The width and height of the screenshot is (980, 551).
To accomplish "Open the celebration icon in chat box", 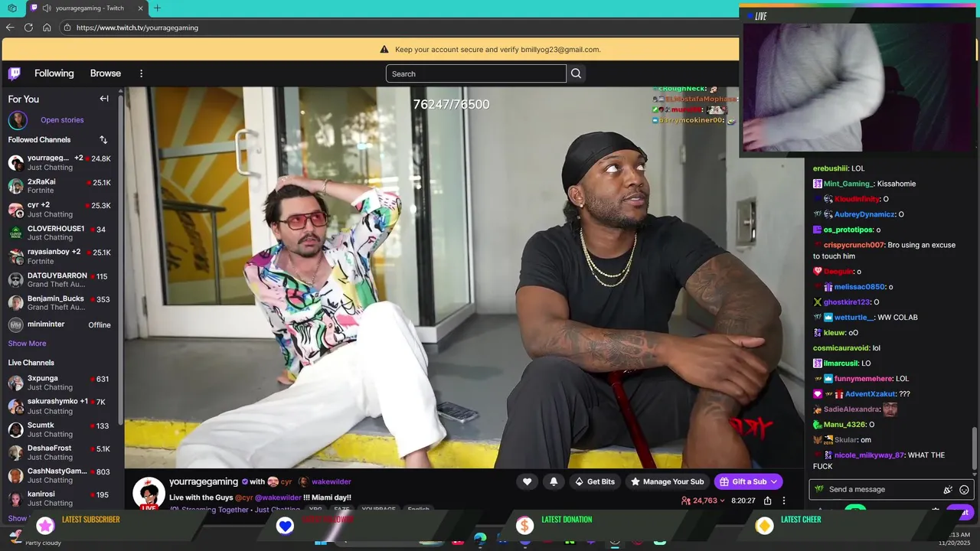I will 948,490.
